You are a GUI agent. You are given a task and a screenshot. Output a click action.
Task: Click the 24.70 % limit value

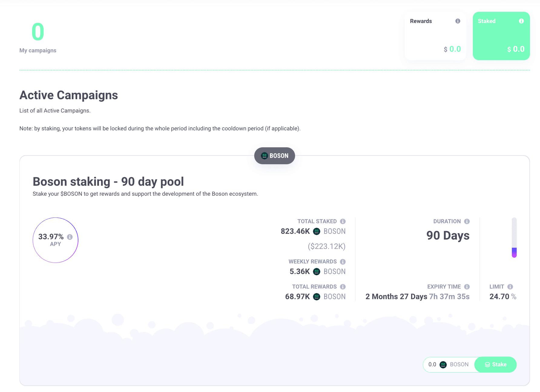coord(503,297)
